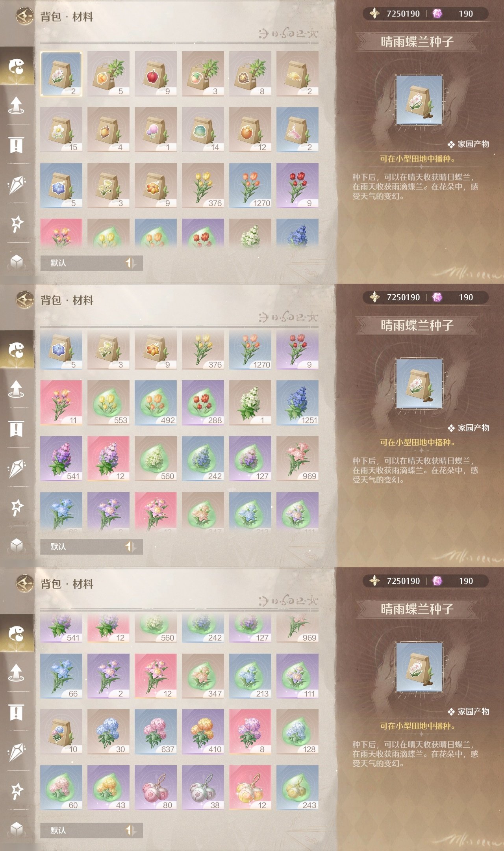Select the yellow tulip essence drop showing 553
Screen dimensions: 504x851
pyautogui.click(x=108, y=403)
